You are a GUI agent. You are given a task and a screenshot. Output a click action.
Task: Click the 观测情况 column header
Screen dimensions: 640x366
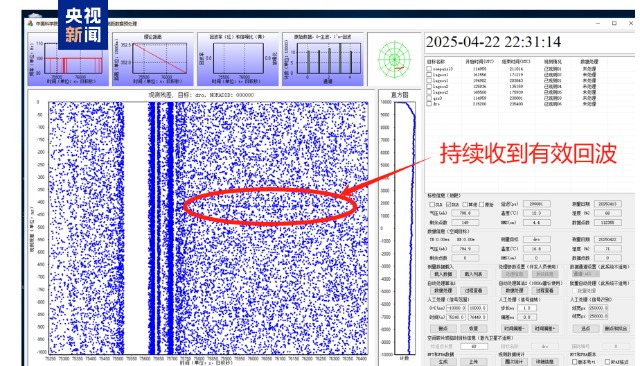tap(553, 62)
